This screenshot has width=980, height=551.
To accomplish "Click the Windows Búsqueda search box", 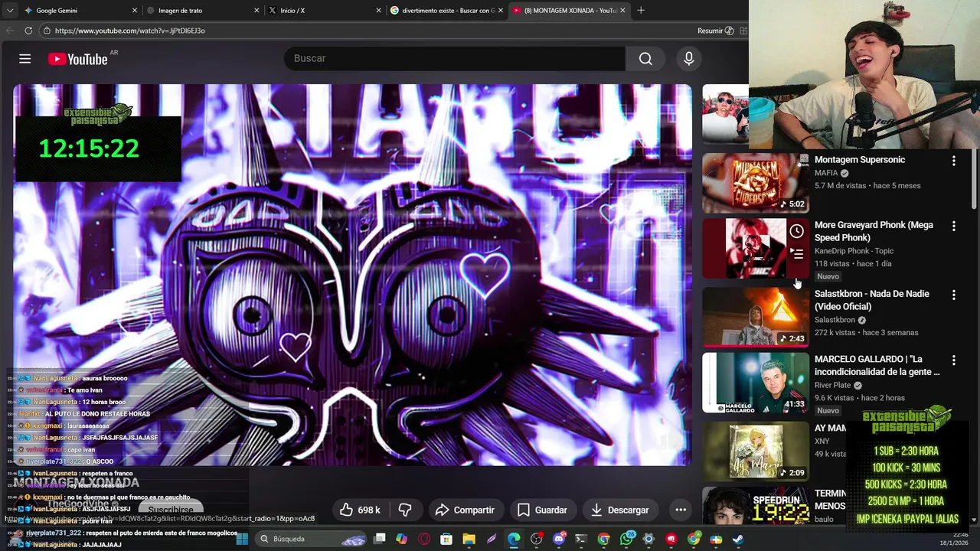I will pyautogui.click(x=311, y=539).
